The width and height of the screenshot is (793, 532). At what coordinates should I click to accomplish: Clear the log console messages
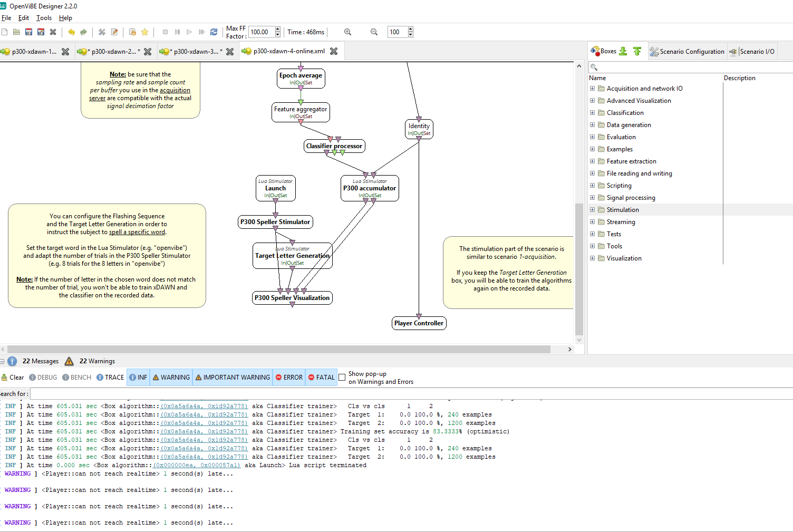point(13,378)
